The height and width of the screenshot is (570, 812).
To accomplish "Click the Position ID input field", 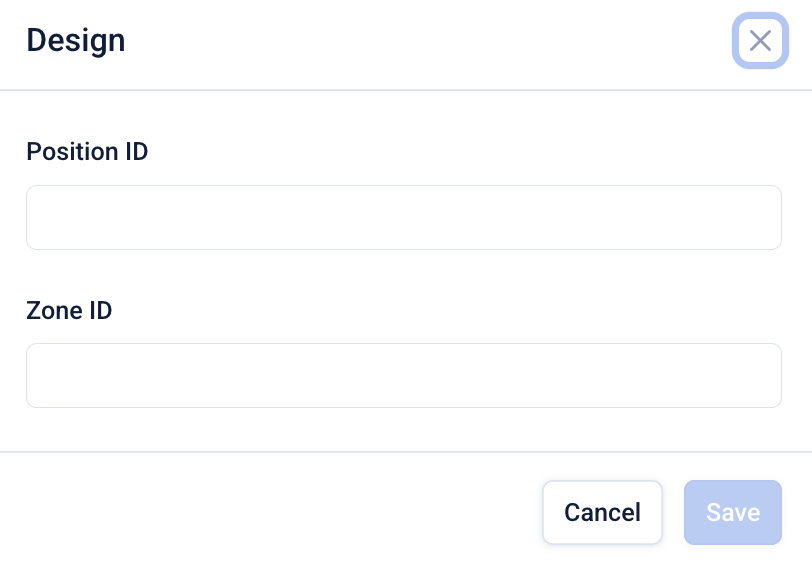I will (403, 217).
